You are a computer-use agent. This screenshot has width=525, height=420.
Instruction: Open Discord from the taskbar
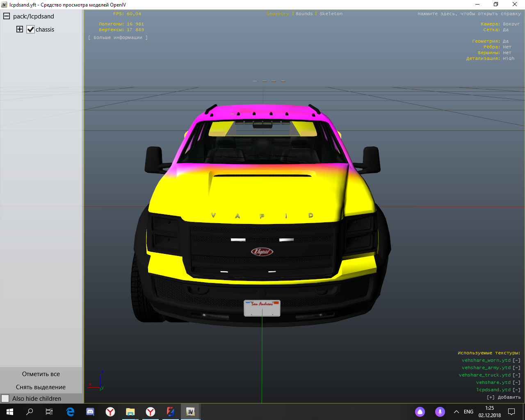(x=90, y=412)
